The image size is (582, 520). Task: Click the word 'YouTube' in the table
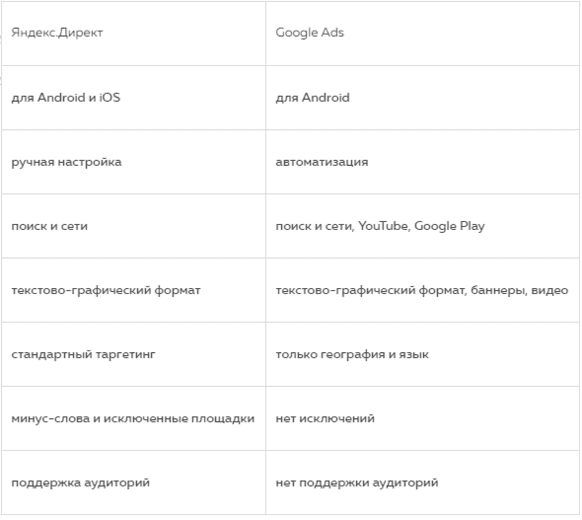tap(384, 226)
